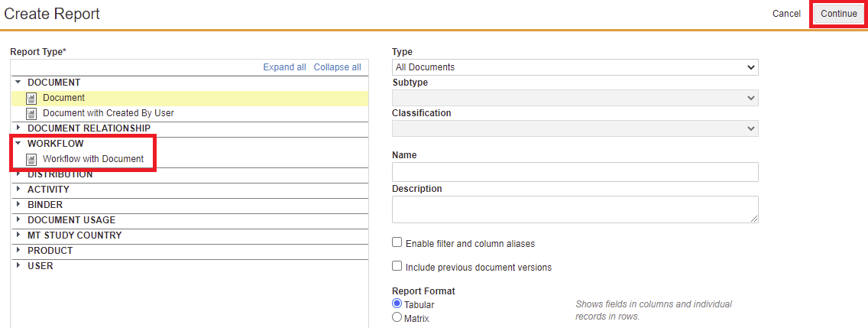The height and width of the screenshot is (328, 868).
Task: Click the Cancel link
Action: pyautogui.click(x=786, y=14)
